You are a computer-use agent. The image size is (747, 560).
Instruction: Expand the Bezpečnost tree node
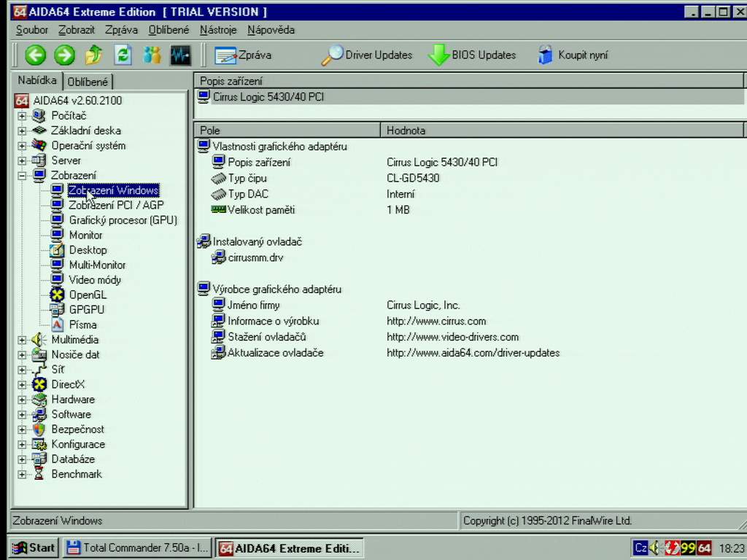coord(22,429)
